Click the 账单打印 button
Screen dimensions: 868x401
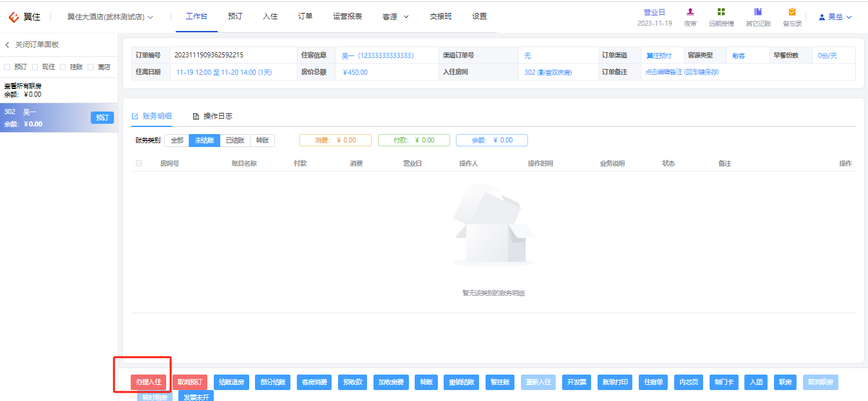pyautogui.click(x=614, y=382)
